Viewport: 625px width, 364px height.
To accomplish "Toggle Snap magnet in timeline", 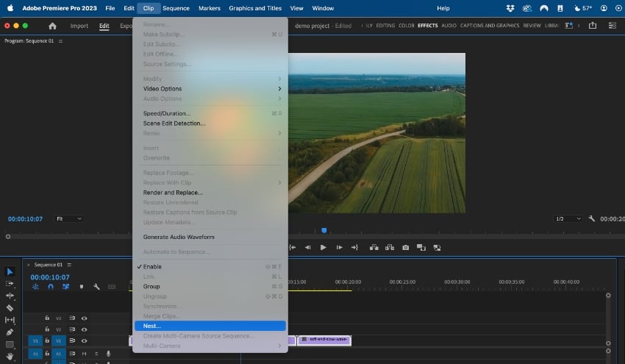I will (51, 287).
